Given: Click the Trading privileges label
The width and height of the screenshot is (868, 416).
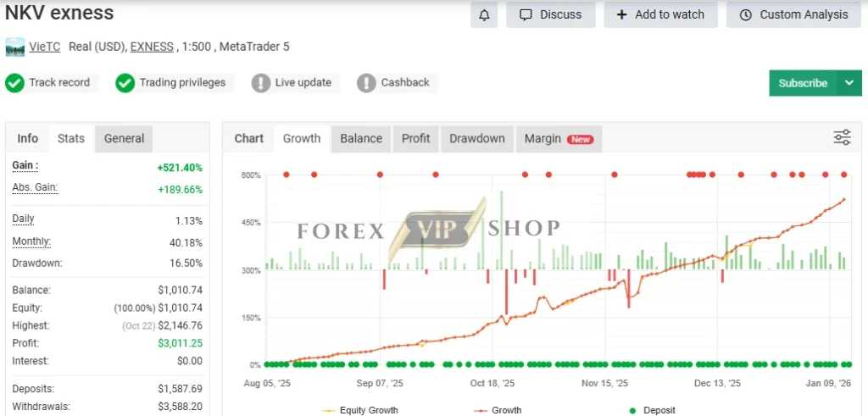Looking at the screenshot, I should tap(183, 83).
